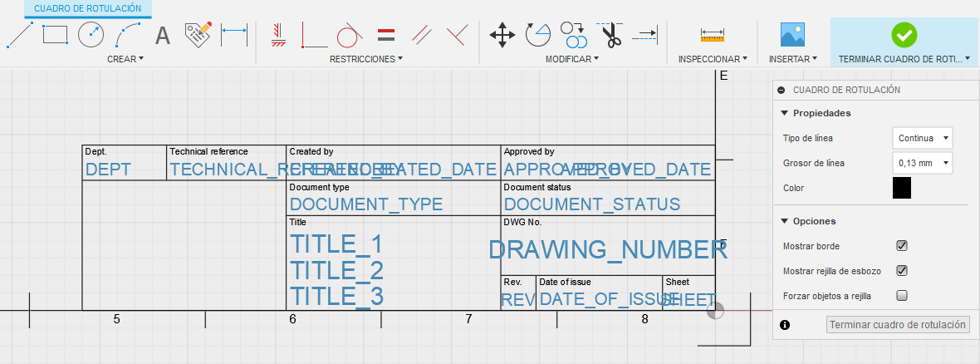Toggle Mostrar borde checkbox
This screenshot has width=980, height=364.
tap(902, 246)
